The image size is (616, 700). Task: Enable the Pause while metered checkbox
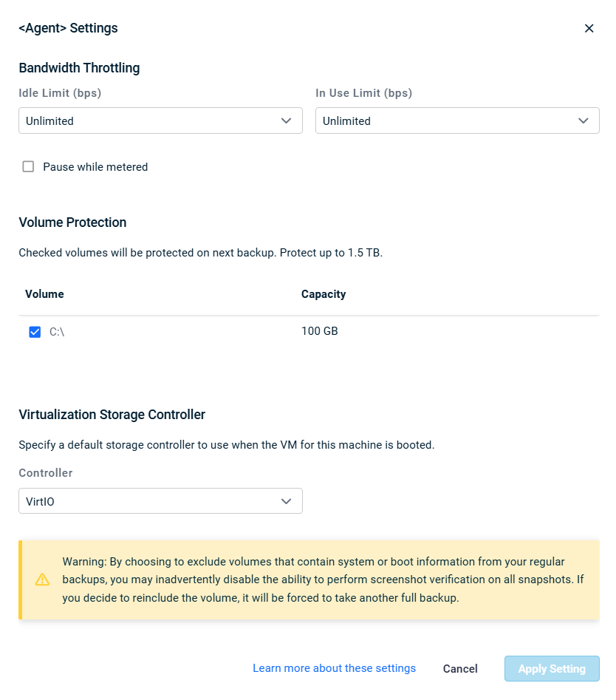[28, 166]
